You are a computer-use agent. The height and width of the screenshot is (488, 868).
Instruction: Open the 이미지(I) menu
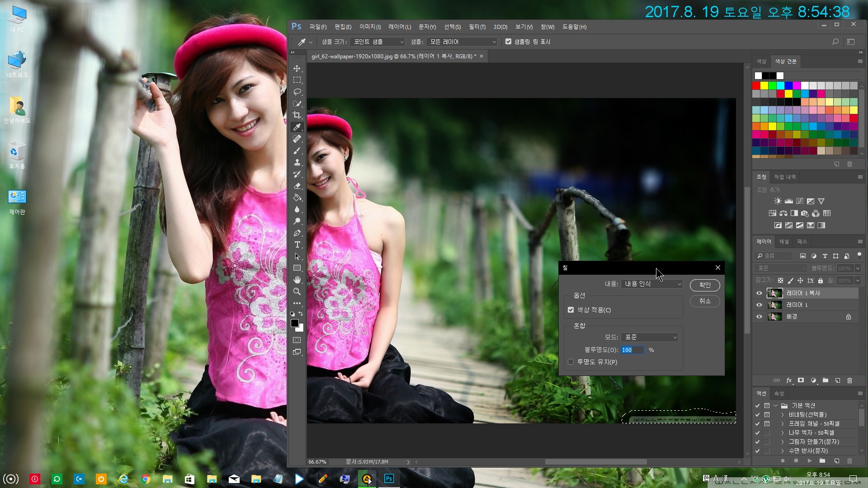(x=370, y=27)
